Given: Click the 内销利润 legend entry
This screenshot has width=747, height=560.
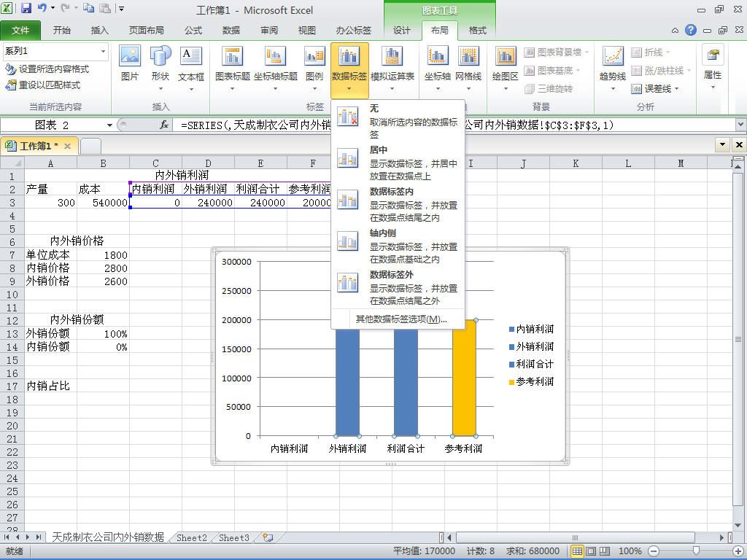Looking at the screenshot, I should click(x=531, y=329).
